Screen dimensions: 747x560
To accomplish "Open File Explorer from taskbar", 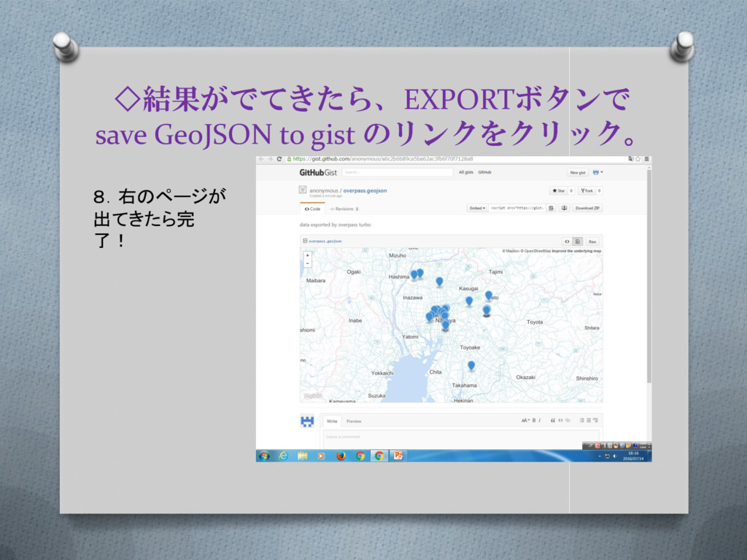I will [303, 456].
